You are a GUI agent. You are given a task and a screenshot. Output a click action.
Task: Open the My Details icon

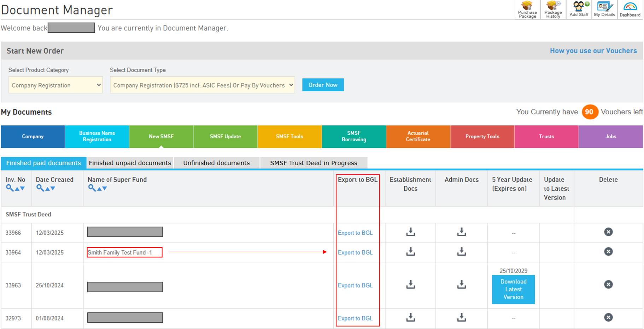pos(604,10)
